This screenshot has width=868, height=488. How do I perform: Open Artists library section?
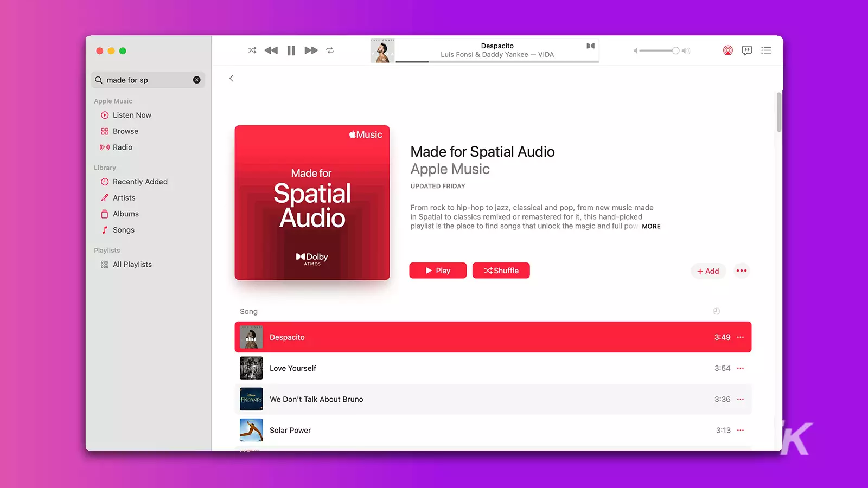124,198
